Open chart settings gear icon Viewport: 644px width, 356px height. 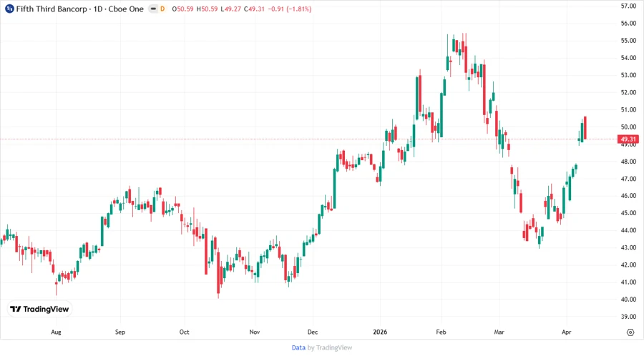[x=630, y=332]
